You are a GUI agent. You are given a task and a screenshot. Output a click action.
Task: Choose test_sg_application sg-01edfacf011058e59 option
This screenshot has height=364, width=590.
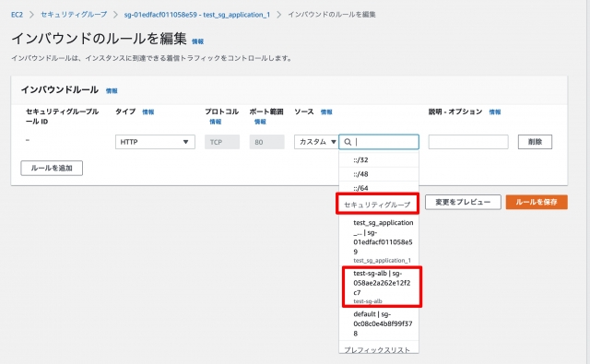tap(379, 241)
